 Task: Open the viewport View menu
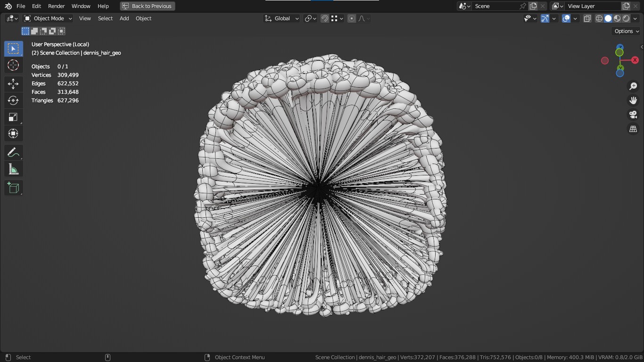click(x=85, y=18)
